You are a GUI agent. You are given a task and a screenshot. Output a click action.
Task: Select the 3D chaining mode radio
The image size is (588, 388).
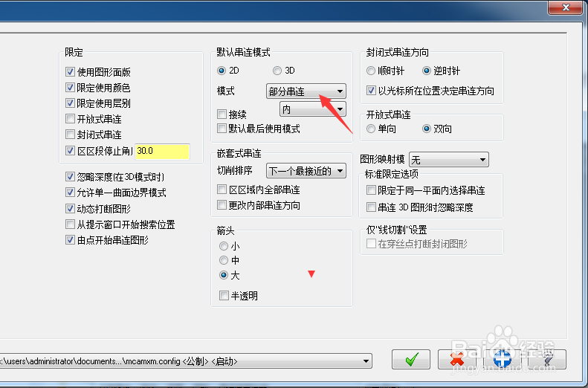click(277, 71)
